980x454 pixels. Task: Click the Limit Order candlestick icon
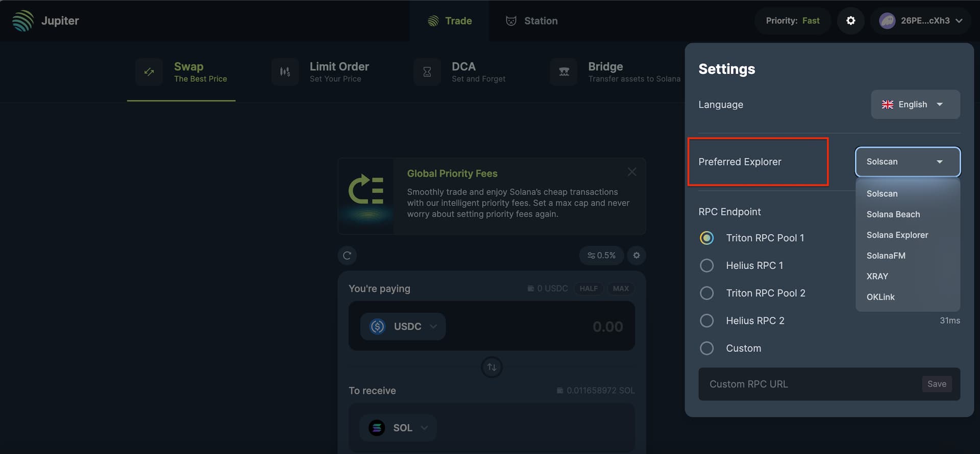285,72
